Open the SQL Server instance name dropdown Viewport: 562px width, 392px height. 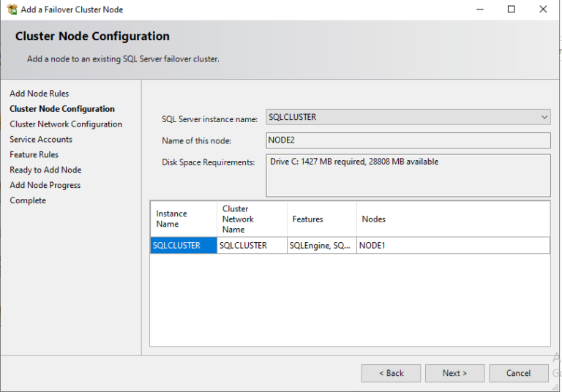[x=408, y=117]
